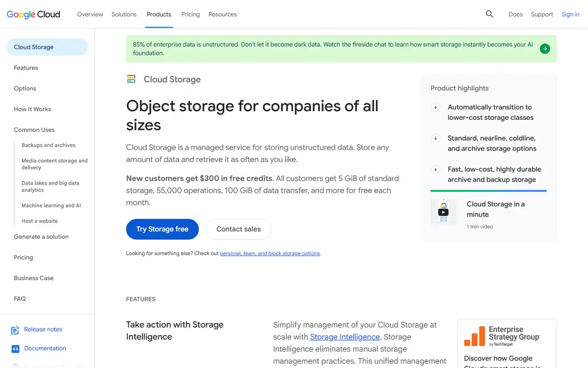Viewport: 588px width, 368px height.
Task: Click the search magnifier icon
Action: (489, 14)
